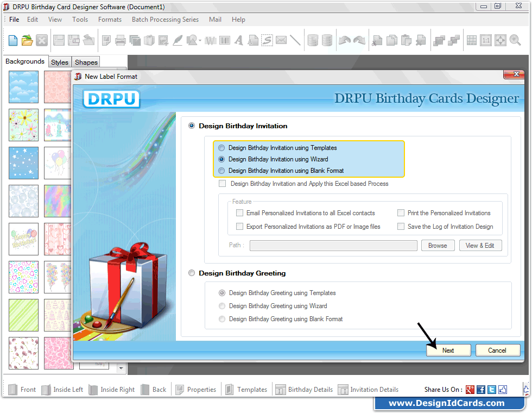This screenshot has width=532, height=413.
Task: Click the email envelope toolbar icon
Action: coord(281,40)
